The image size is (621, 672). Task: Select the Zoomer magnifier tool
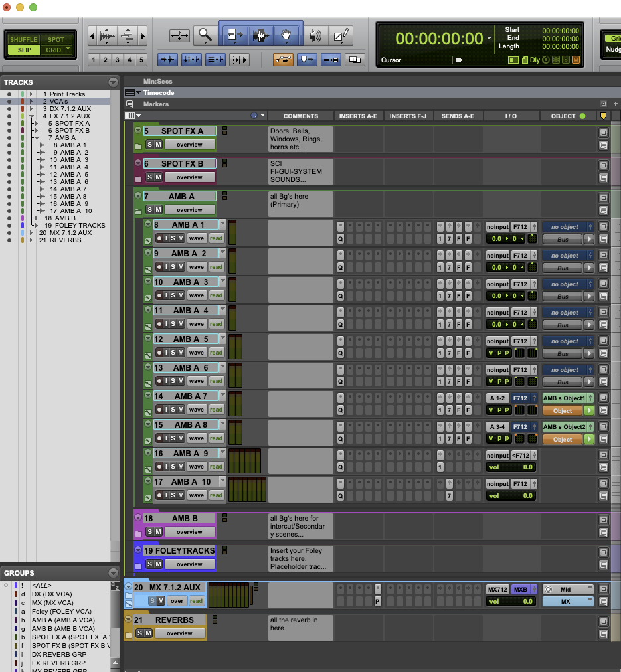point(204,35)
